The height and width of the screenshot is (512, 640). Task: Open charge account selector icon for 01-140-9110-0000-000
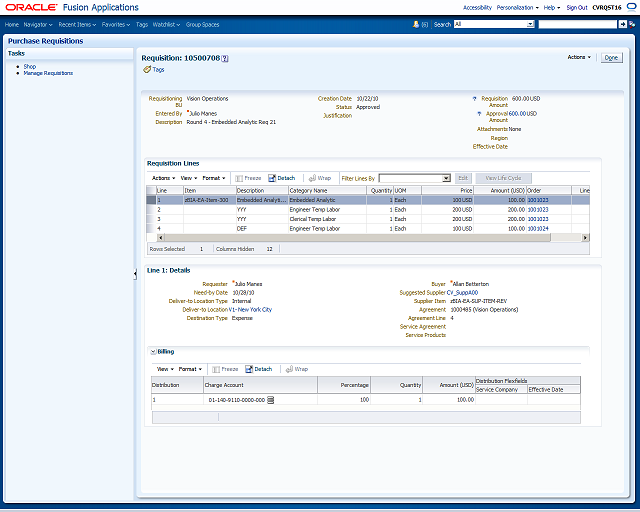271,400
